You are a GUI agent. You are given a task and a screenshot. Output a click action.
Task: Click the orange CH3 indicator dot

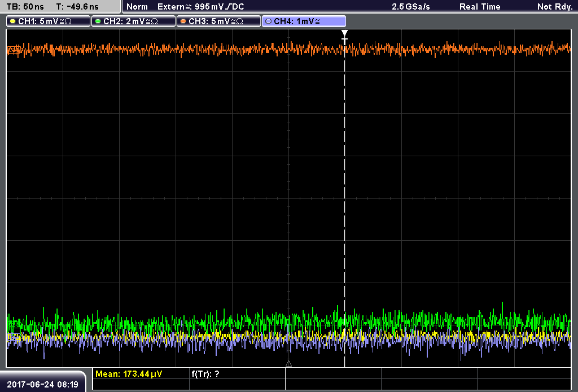click(183, 21)
